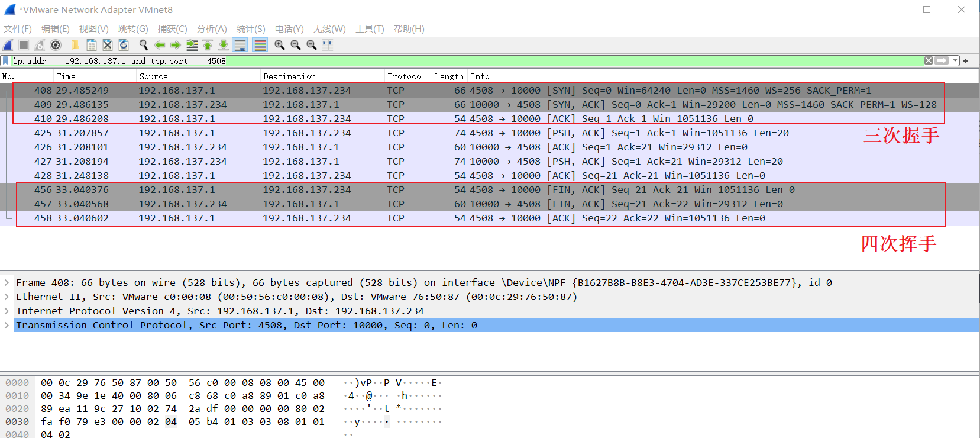Select packet 408 SYN row
Viewport: 980px width, 438px height.
click(x=490, y=91)
